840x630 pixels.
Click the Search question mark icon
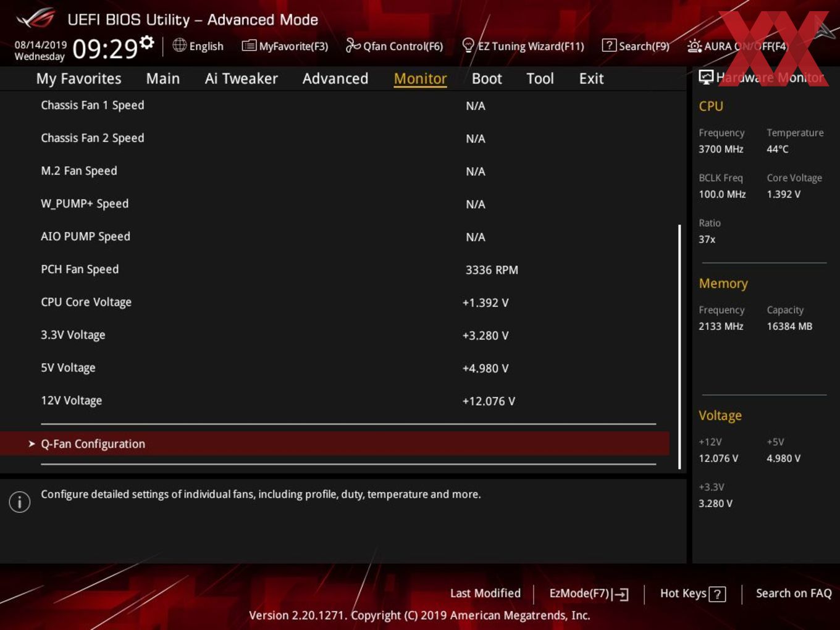point(609,45)
